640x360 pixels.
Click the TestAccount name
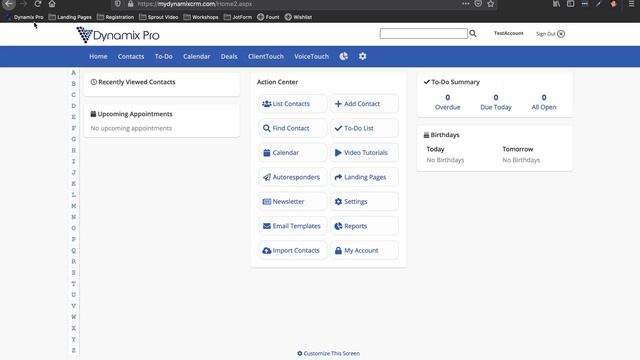click(x=509, y=33)
